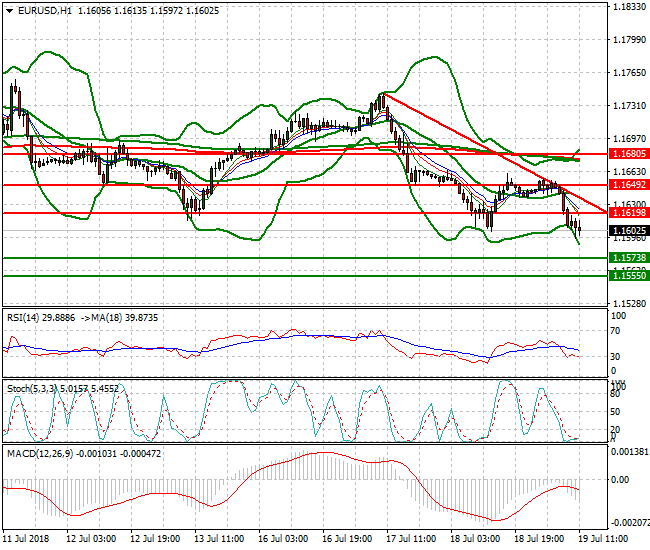
Task: Click the MACD(12,26,9) indicator label
Action: (39, 455)
